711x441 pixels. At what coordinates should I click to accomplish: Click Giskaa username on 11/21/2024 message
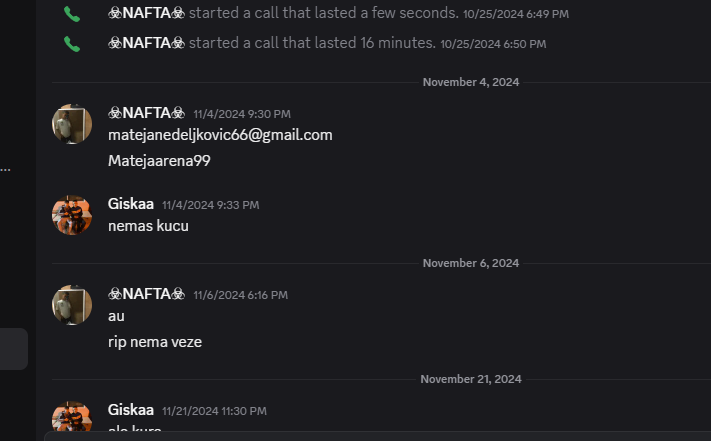point(131,410)
